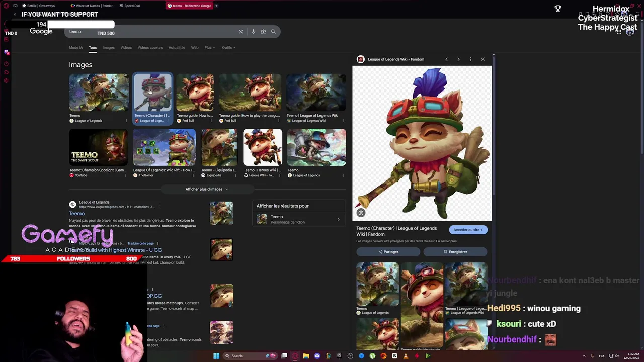Open more options in image preview panel
This screenshot has height=362, width=644.
click(x=470, y=59)
